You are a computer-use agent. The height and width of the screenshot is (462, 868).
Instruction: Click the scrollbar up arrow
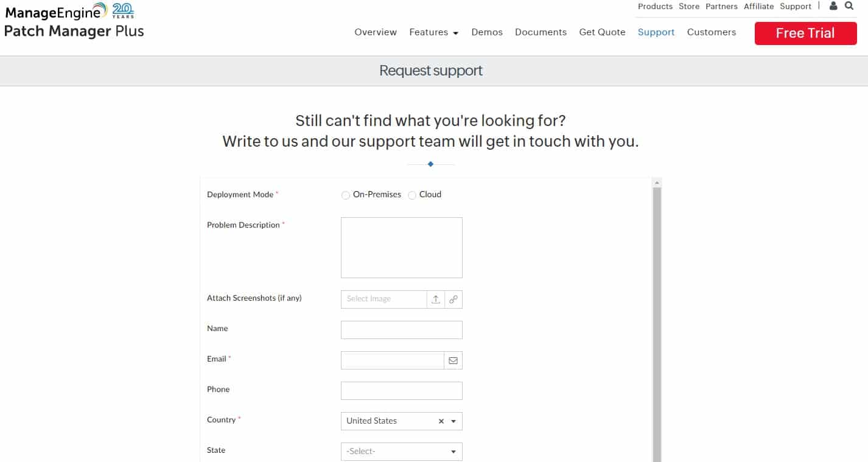(657, 183)
